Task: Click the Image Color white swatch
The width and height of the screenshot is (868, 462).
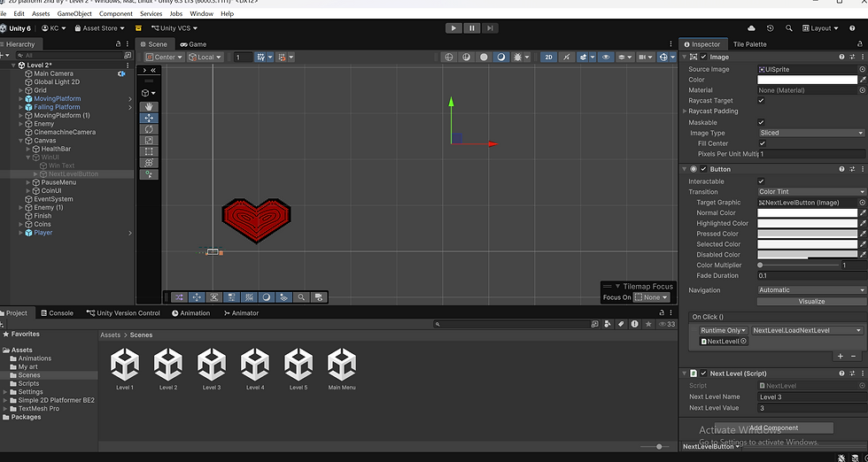Action: coord(807,80)
